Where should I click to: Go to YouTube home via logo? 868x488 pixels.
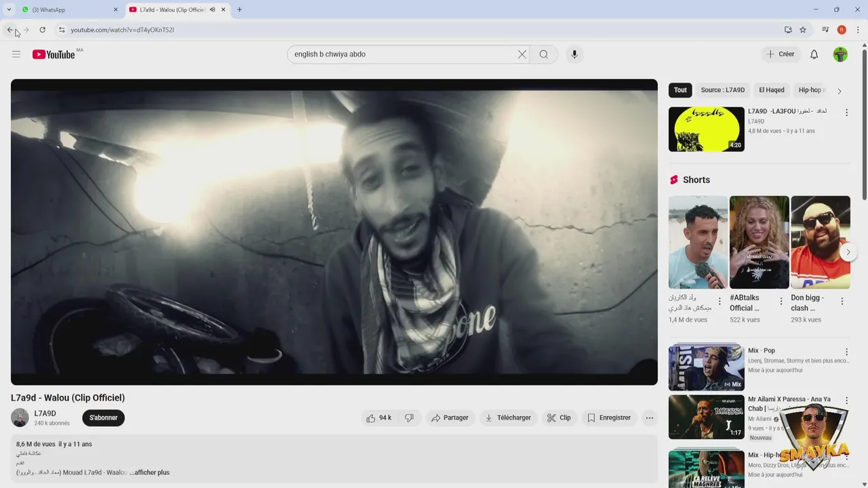54,54
